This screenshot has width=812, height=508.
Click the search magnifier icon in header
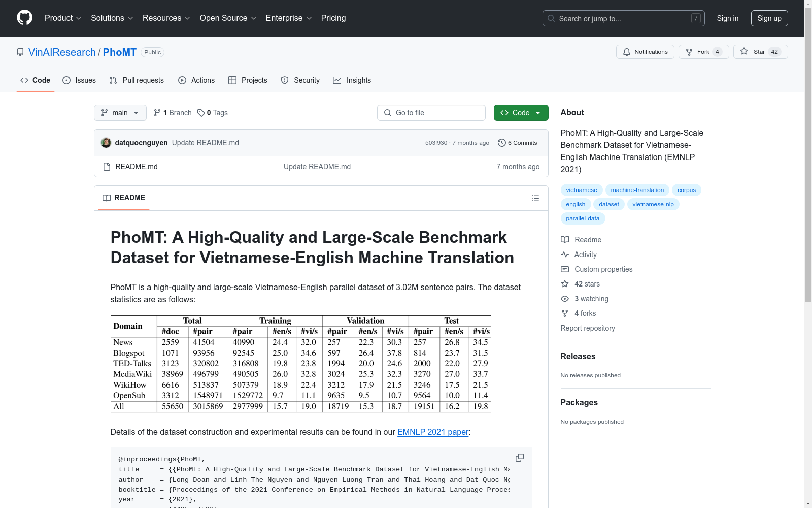551,18
